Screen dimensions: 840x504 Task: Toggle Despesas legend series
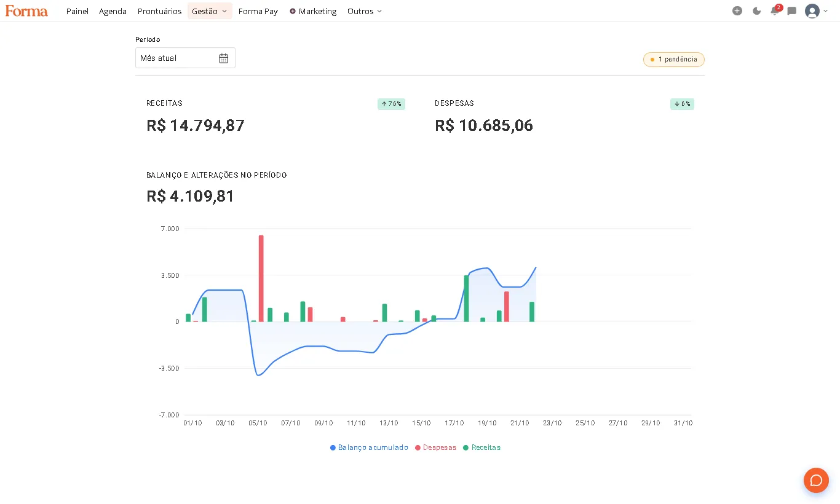click(x=435, y=447)
